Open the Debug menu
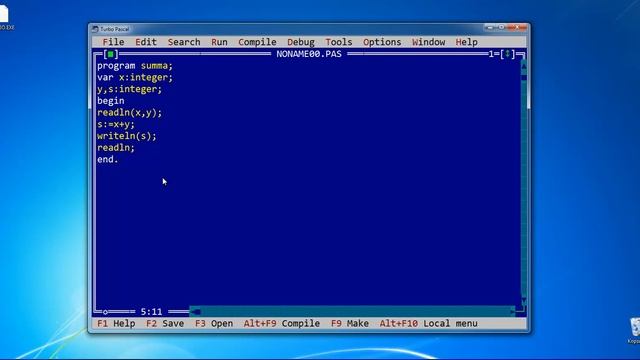Screen dimensions: 640x360 301,42
